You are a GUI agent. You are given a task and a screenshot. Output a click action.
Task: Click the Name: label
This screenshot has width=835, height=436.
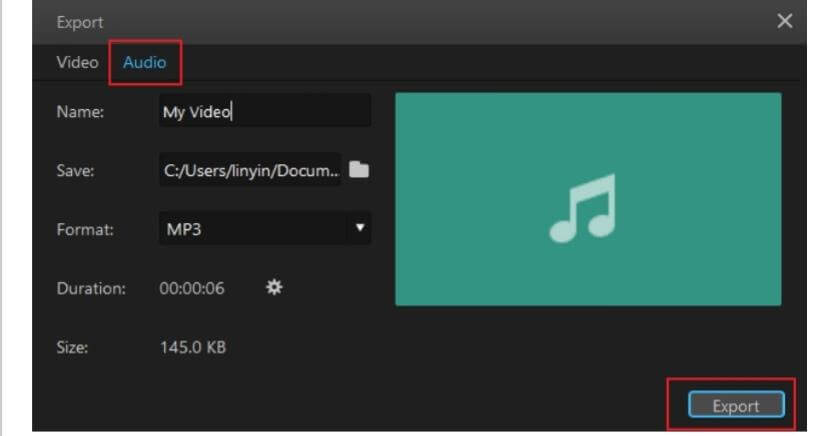coord(80,111)
